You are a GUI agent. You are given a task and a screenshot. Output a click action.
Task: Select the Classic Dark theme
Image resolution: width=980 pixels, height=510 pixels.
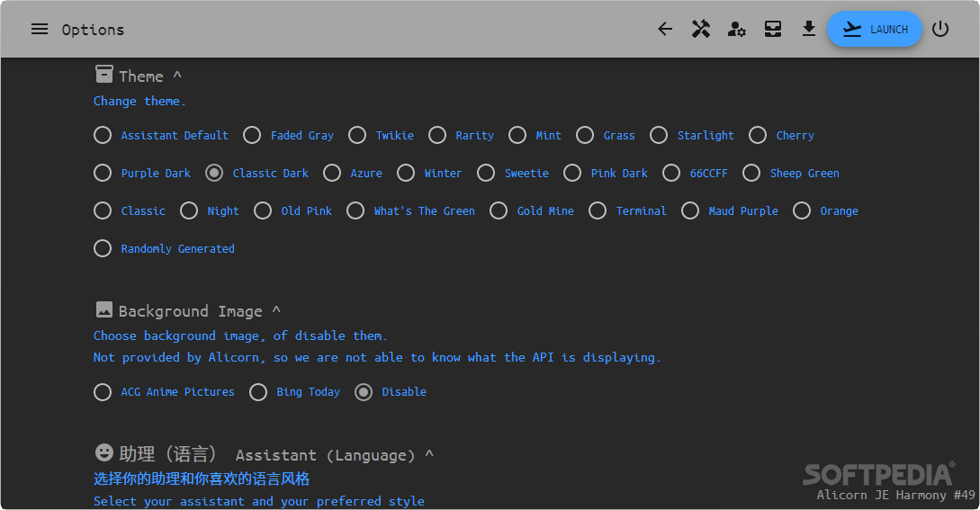[x=214, y=173]
